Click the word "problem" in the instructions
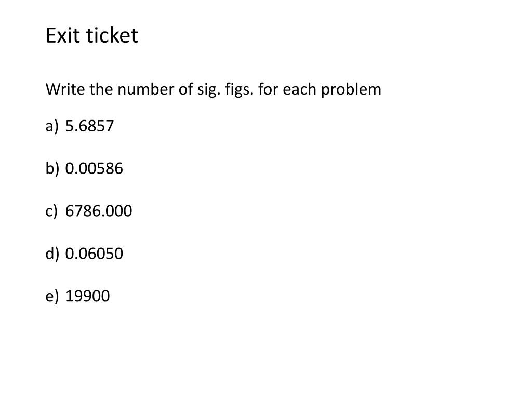Screen dimensions: 532x399 point(351,89)
